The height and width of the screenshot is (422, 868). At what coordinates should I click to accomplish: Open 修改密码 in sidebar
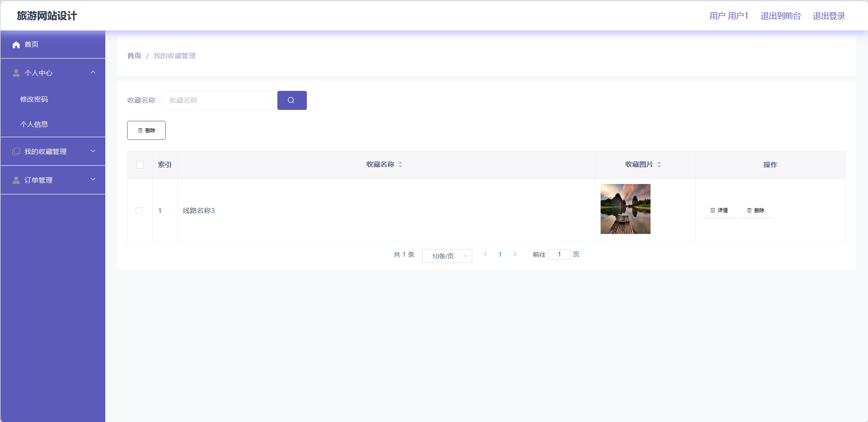pos(34,99)
